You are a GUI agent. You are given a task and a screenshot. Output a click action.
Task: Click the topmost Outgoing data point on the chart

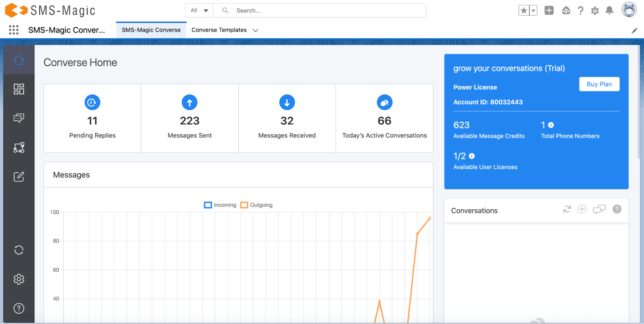coord(430,218)
